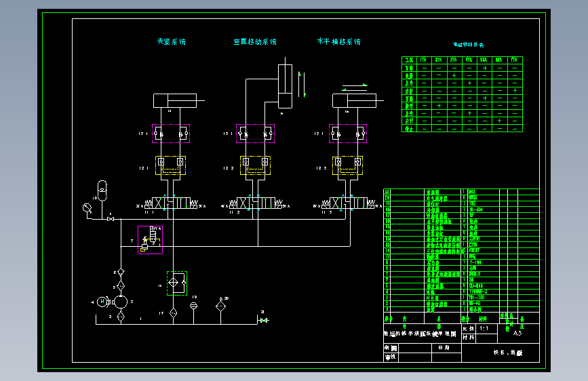Click the 水平横移系统 heading label
The image size is (588, 381).
click(339, 41)
